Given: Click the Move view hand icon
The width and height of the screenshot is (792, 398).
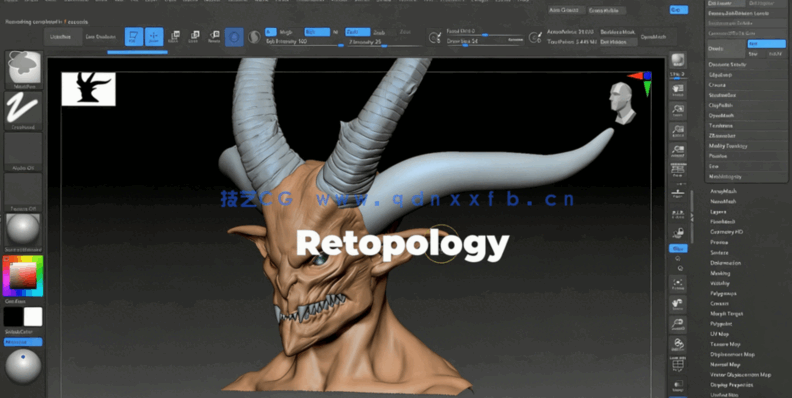Looking at the screenshot, I should 677,304.
